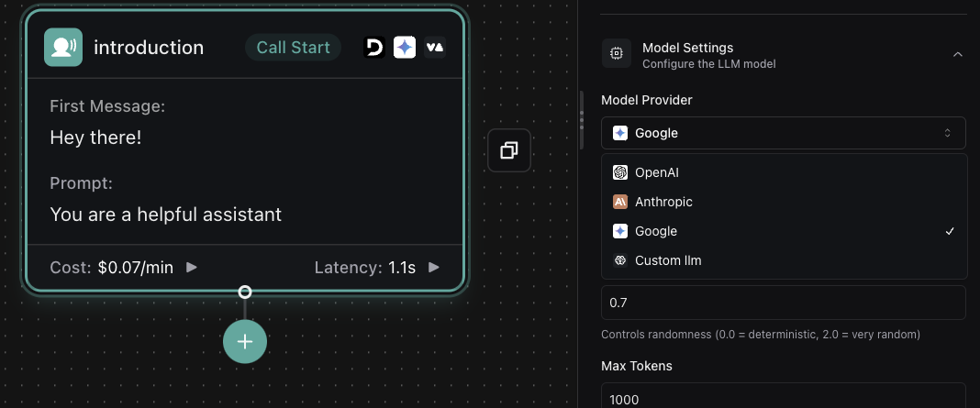This screenshot has width=980, height=408.
Task: Click the Max Tokens input field
Action: 783,397
